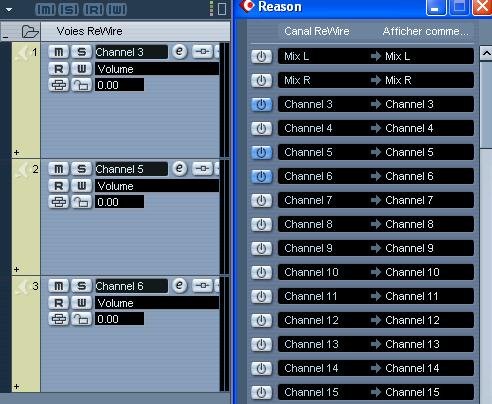This screenshot has width=492, height=404.
Task: Click the Afficher comme column header
Action: [425, 31]
